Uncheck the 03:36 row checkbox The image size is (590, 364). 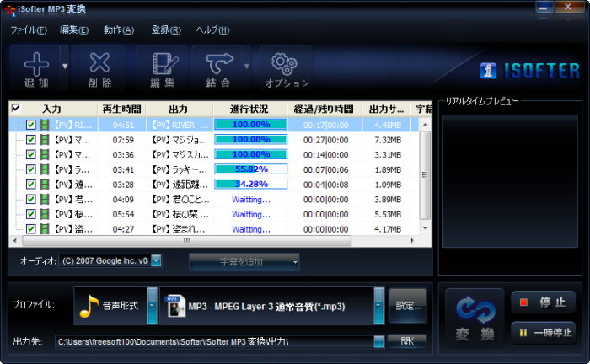(31, 154)
